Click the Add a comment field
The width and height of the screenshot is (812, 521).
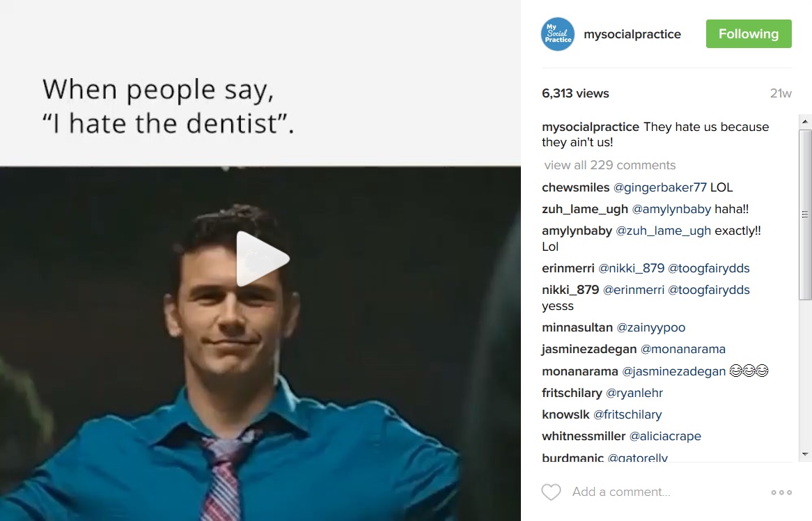click(x=620, y=492)
